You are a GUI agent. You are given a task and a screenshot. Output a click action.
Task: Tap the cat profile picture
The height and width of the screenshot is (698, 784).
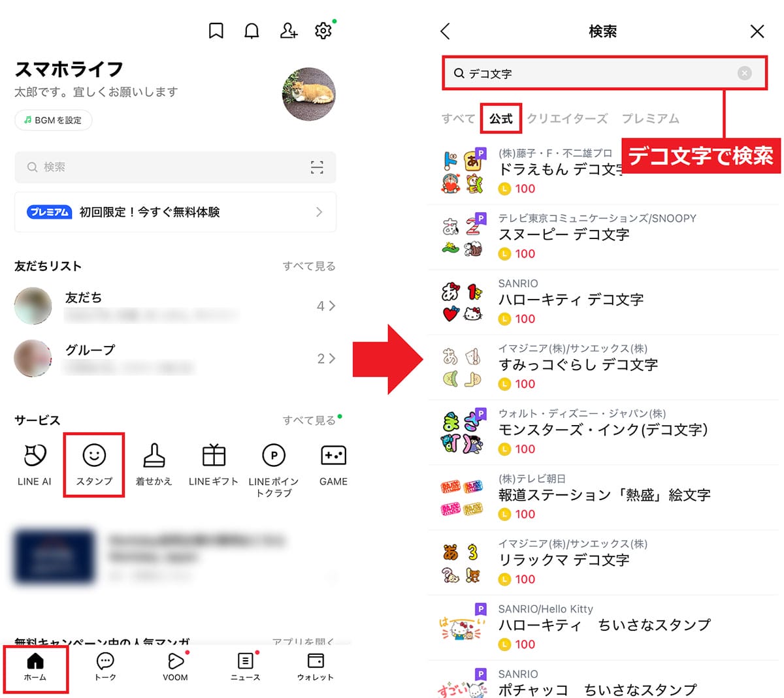coord(308,94)
